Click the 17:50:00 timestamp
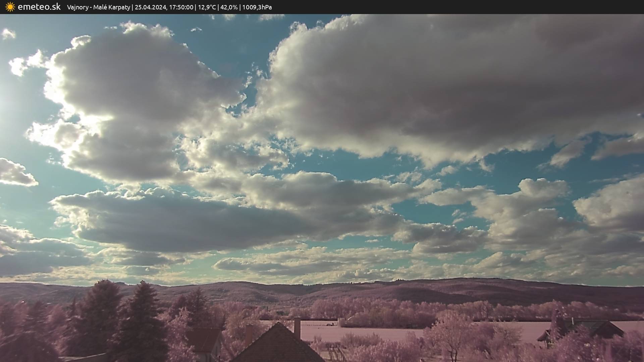Screen dimensions: 644x362 click(181, 7)
